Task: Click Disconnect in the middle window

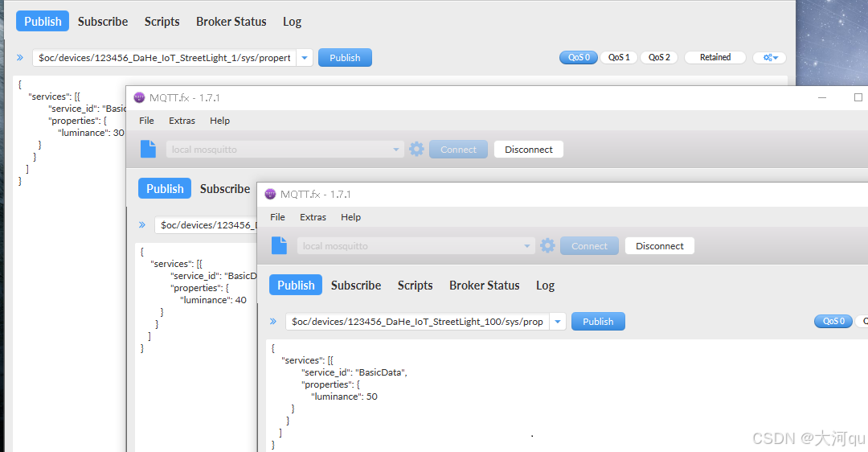Action: tap(528, 150)
